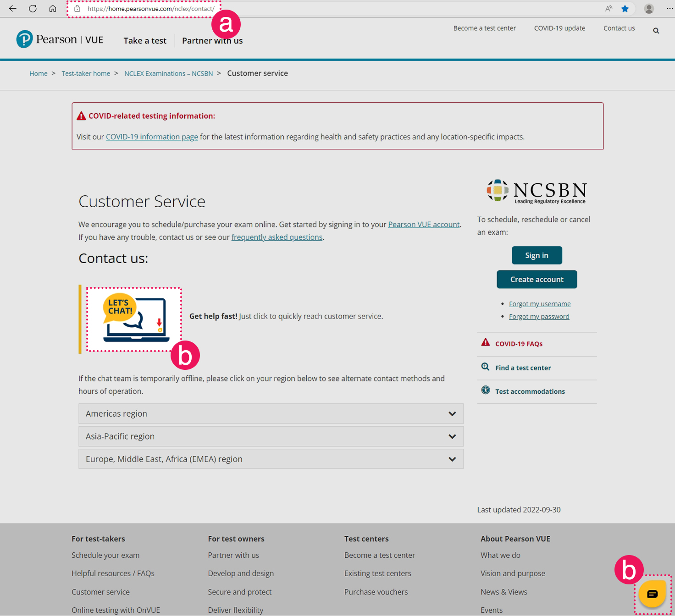Open Schedule your exam footer link

105,555
